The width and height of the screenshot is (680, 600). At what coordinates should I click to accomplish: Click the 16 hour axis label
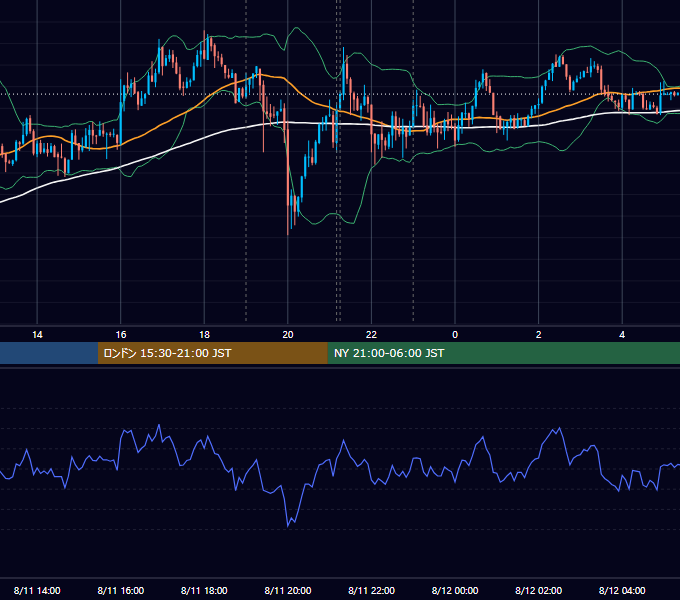click(121, 335)
